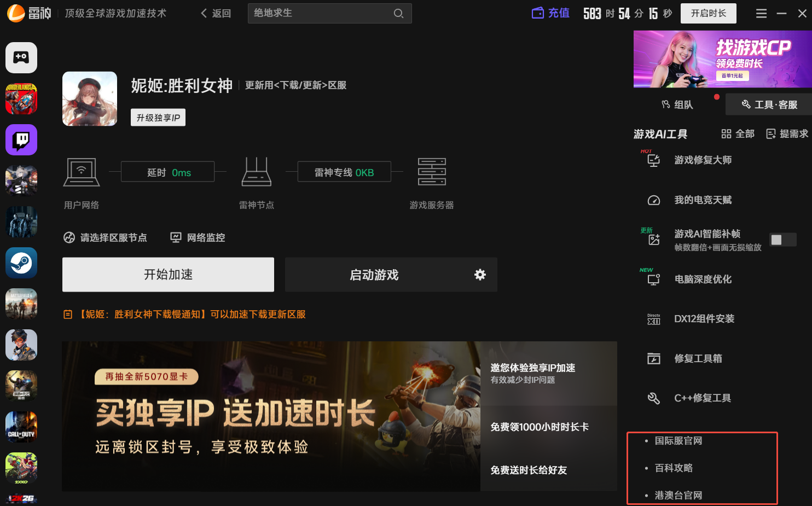Viewport: 812px width, 506px height.
Task: Select the Steam icon in the sidebar
Action: click(x=21, y=263)
